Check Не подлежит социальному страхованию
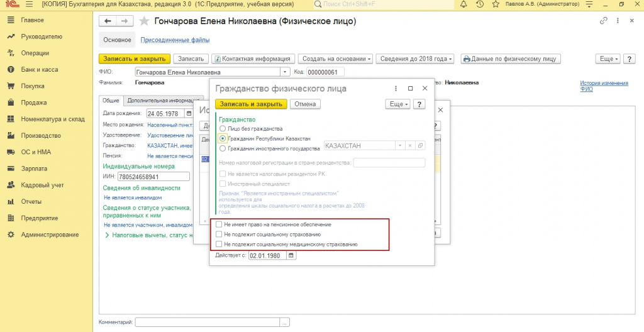The image size is (644, 332). 219,234
